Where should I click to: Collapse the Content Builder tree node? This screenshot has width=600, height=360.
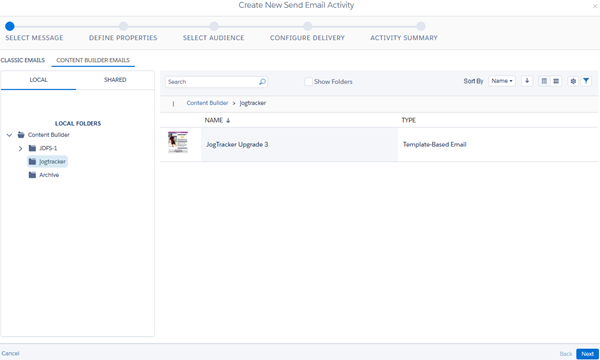tap(9, 135)
